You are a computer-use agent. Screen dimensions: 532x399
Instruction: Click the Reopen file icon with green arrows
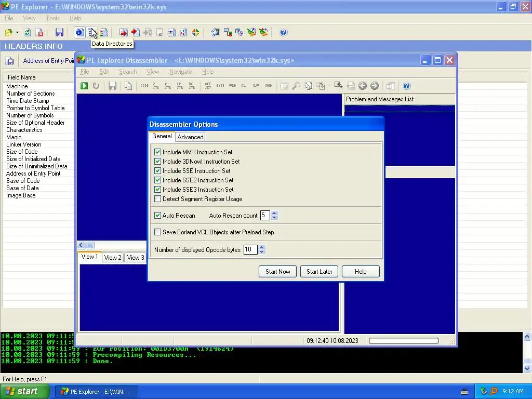(27, 33)
